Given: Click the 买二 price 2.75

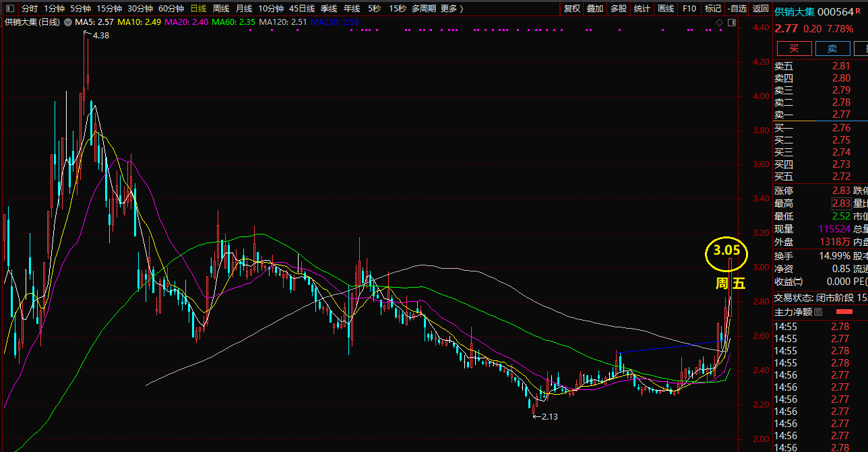Looking at the screenshot, I should (x=841, y=140).
